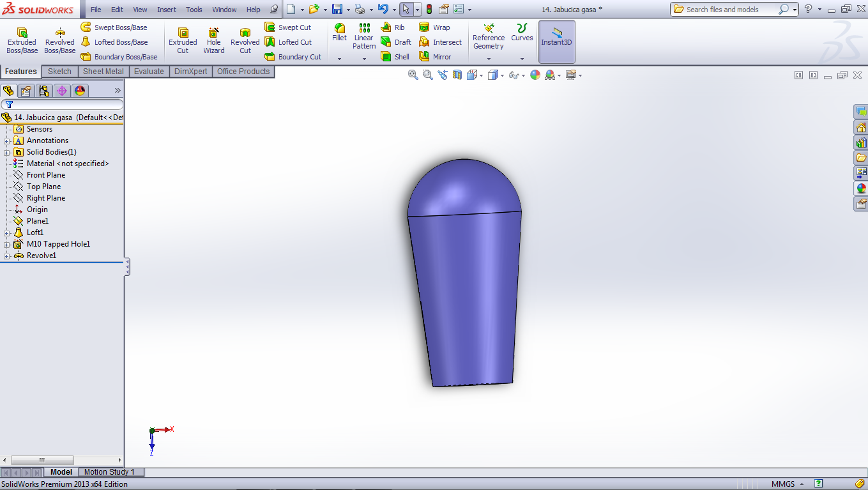Switch to the Motion Study 1 tab

(111, 472)
